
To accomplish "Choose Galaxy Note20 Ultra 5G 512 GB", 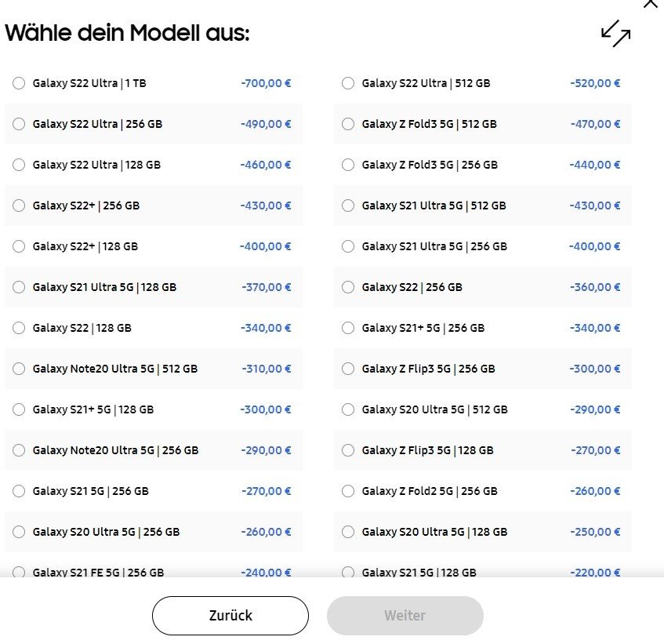I will point(19,369).
